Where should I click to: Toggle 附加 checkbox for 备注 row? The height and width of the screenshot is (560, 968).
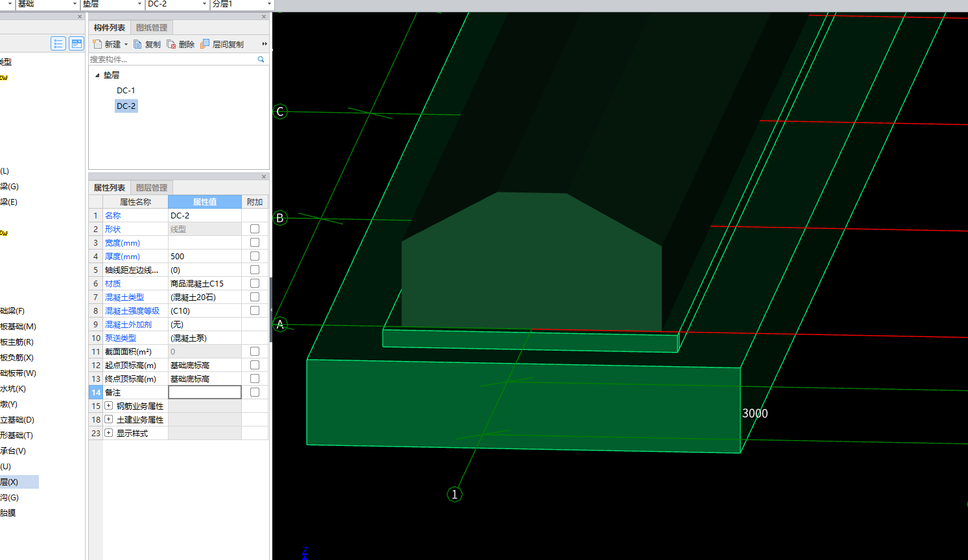255,392
